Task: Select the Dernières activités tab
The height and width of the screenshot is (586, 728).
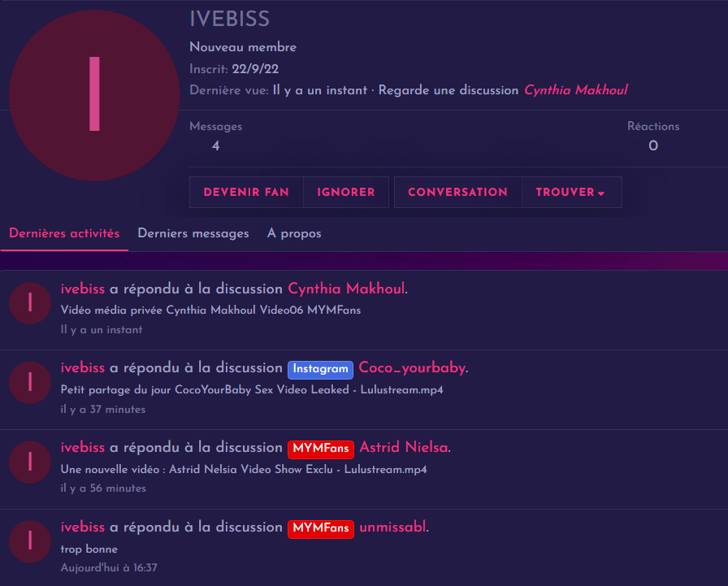Action: (x=64, y=234)
